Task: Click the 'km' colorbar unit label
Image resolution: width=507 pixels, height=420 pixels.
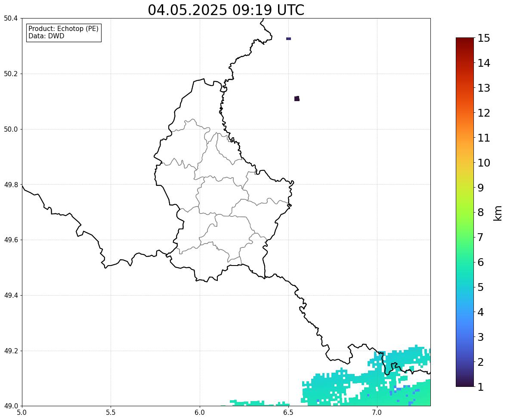Action: pos(498,213)
